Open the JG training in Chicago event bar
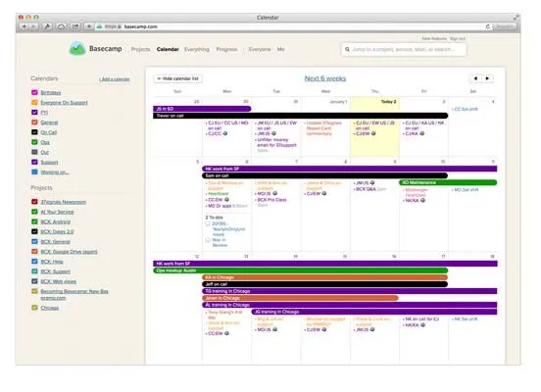 click(374, 312)
